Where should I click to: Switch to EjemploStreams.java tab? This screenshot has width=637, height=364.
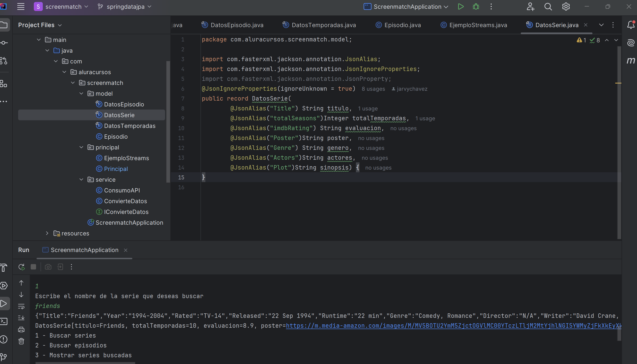(474, 25)
